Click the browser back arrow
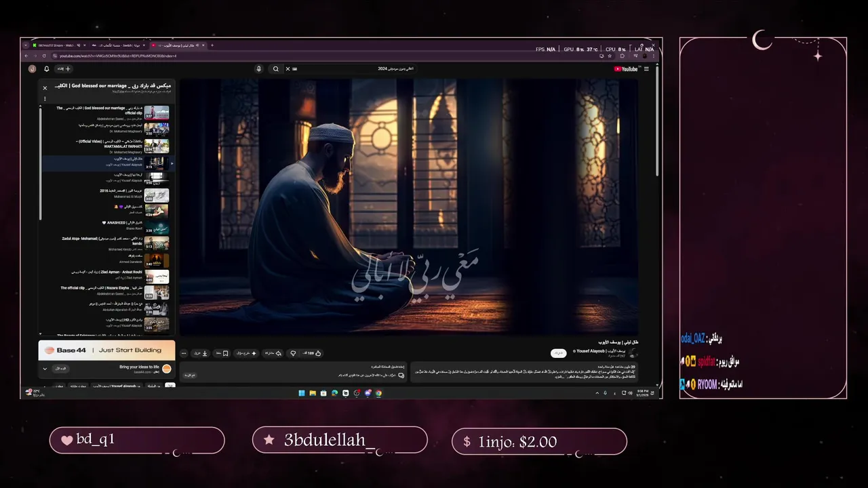Image resolution: width=868 pixels, height=488 pixels. (x=26, y=56)
